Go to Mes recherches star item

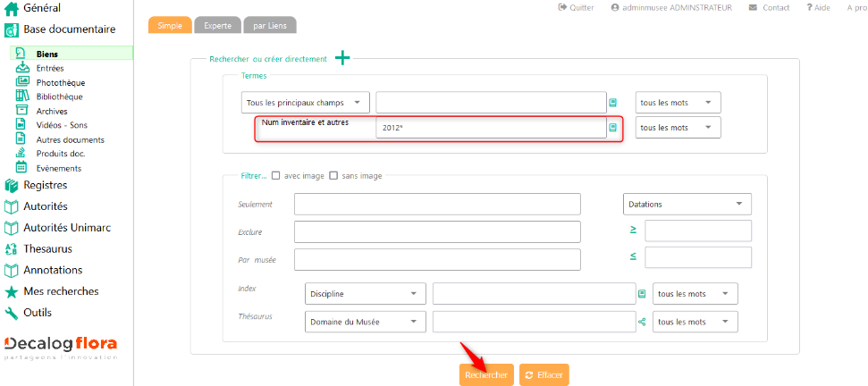61,291
